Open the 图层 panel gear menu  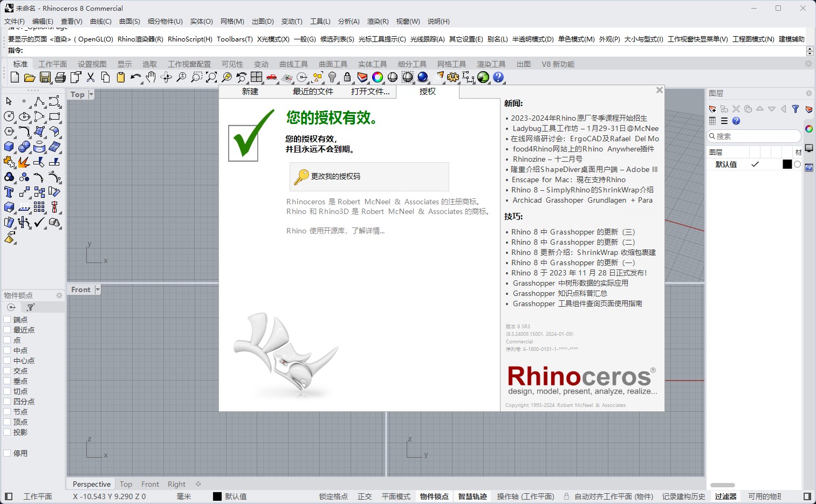tap(808, 93)
